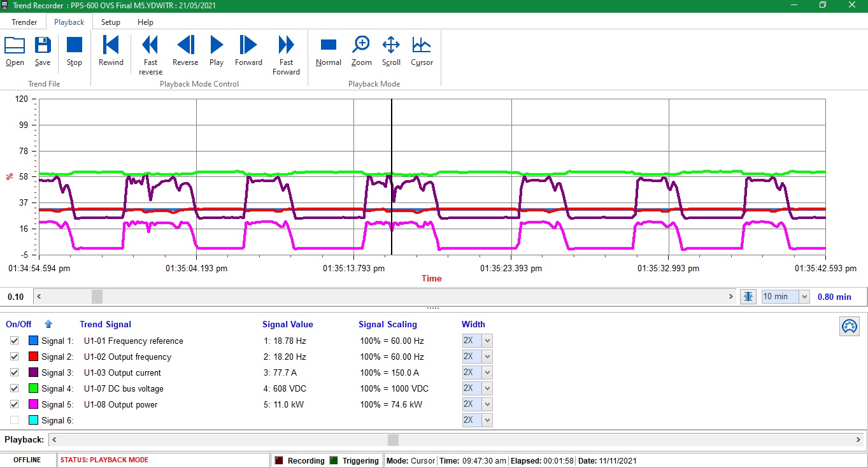Click the OFFLINE status indicator

tap(27, 460)
